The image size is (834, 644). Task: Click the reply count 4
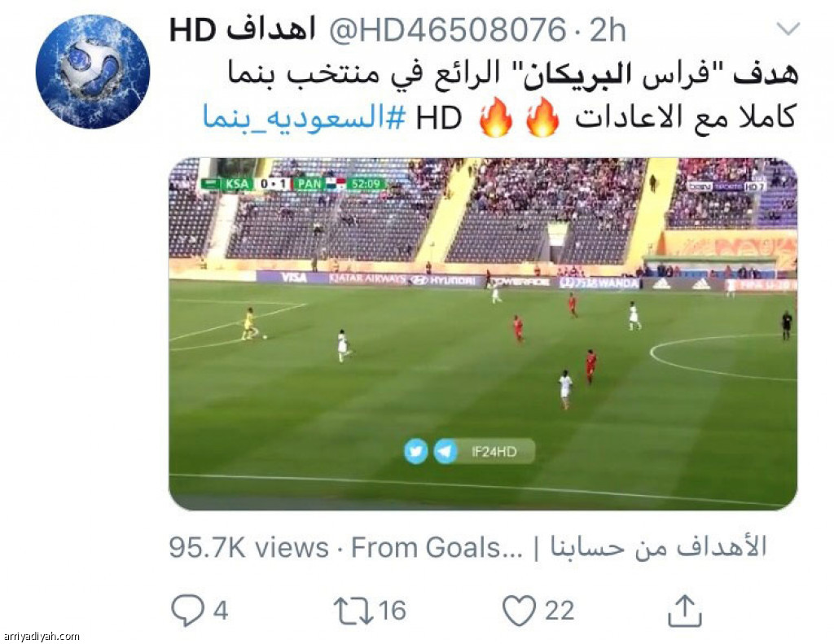(221, 611)
